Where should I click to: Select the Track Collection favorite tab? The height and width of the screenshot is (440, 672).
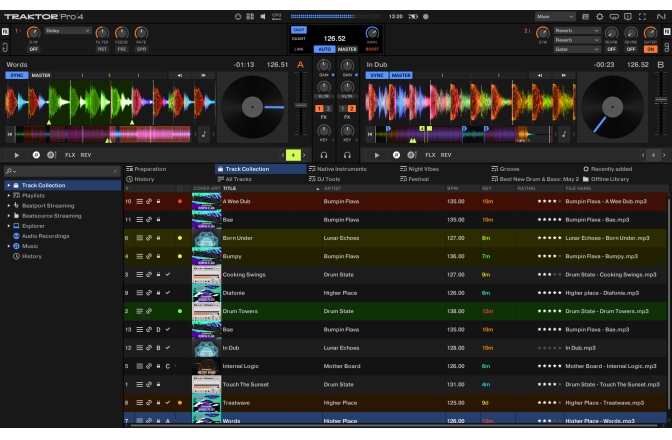click(x=261, y=169)
